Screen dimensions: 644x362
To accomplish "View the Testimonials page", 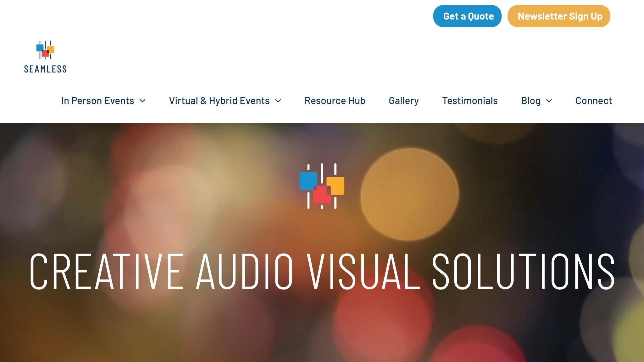I will (x=470, y=101).
